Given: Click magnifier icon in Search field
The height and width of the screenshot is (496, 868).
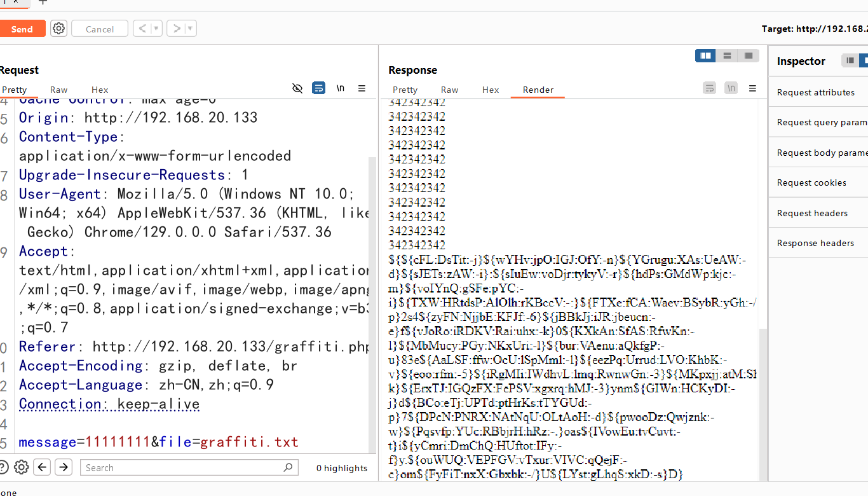Looking at the screenshot, I should 288,467.
